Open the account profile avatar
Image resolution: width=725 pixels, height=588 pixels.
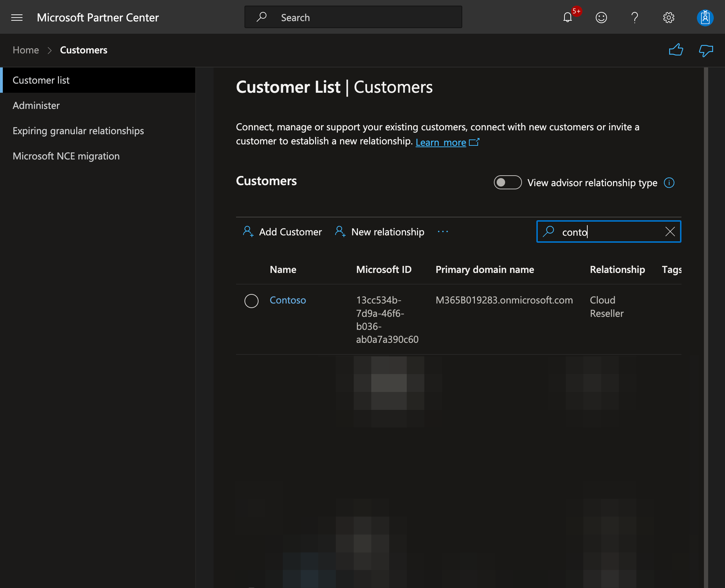(705, 18)
